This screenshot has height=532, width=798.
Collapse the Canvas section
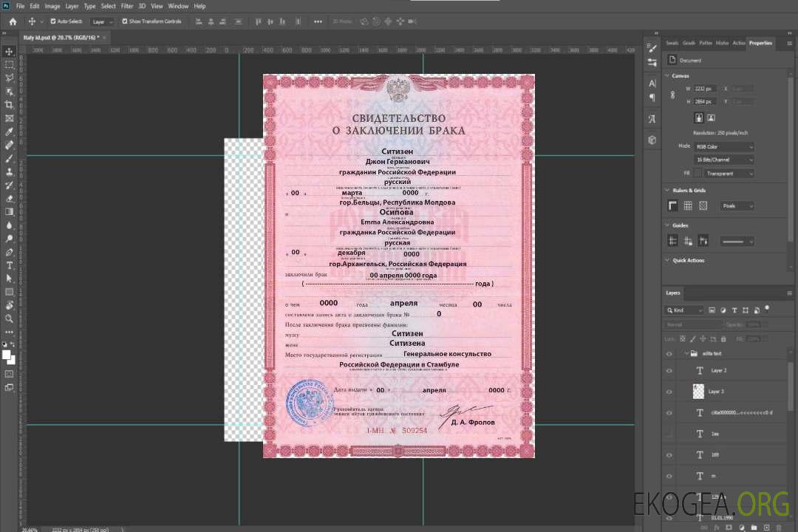tap(667, 75)
